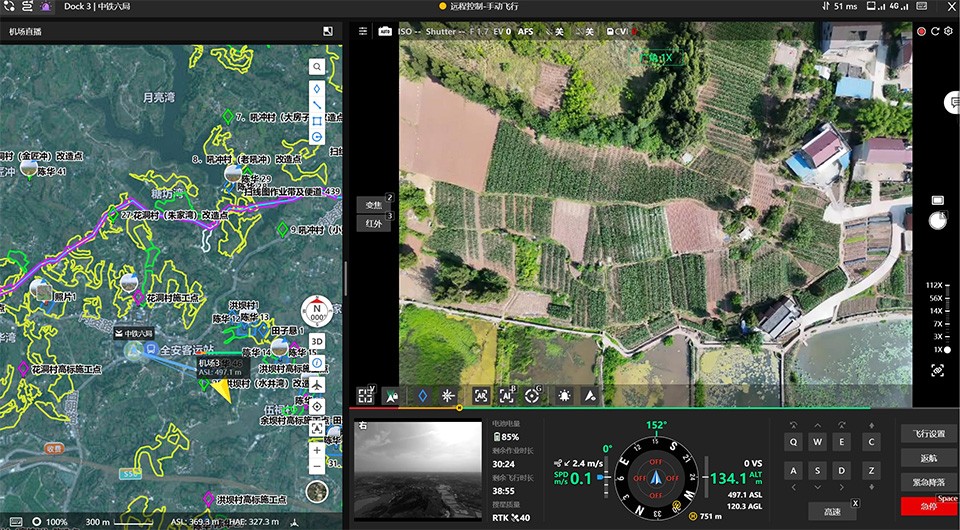
Task: Open the chat message bubble
Action: click(x=953, y=102)
